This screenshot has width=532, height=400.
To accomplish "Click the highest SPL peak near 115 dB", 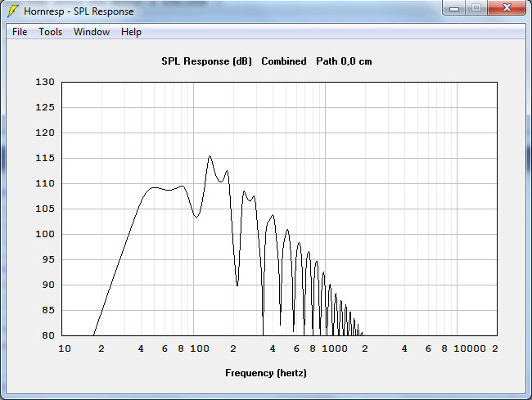I will (210, 156).
